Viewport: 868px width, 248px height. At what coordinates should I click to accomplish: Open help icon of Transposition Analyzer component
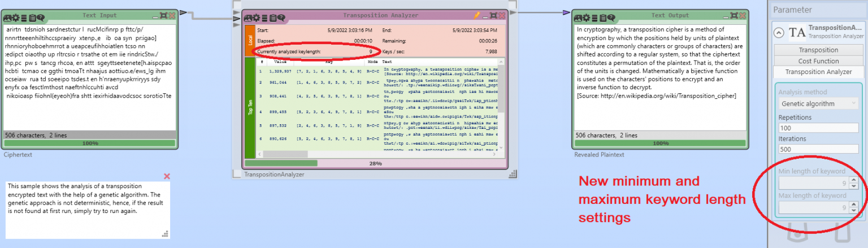click(281, 18)
